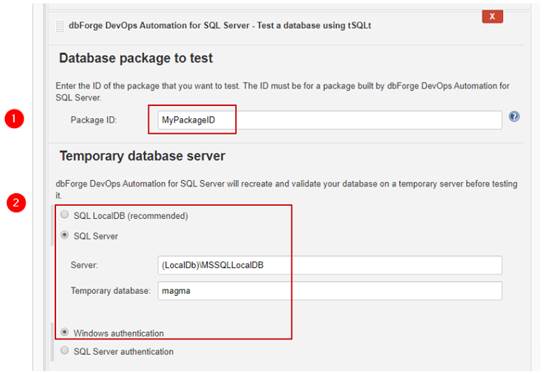Click the Package ID label
Screen dimensions: 544x374
pyautogui.click(x=93, y=120)
